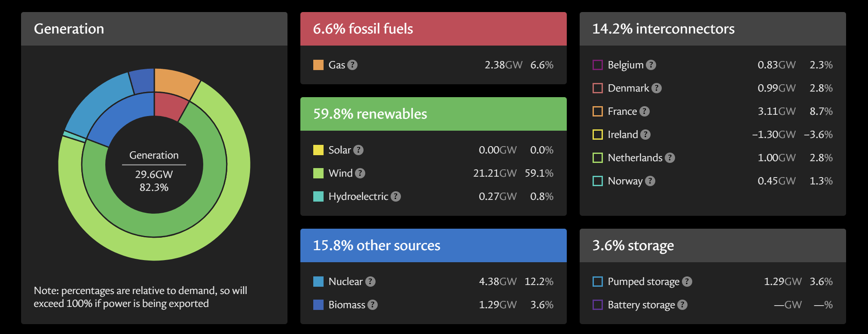
Task: Click the Pumped storage outlined swatch
Action: point(598,282)
